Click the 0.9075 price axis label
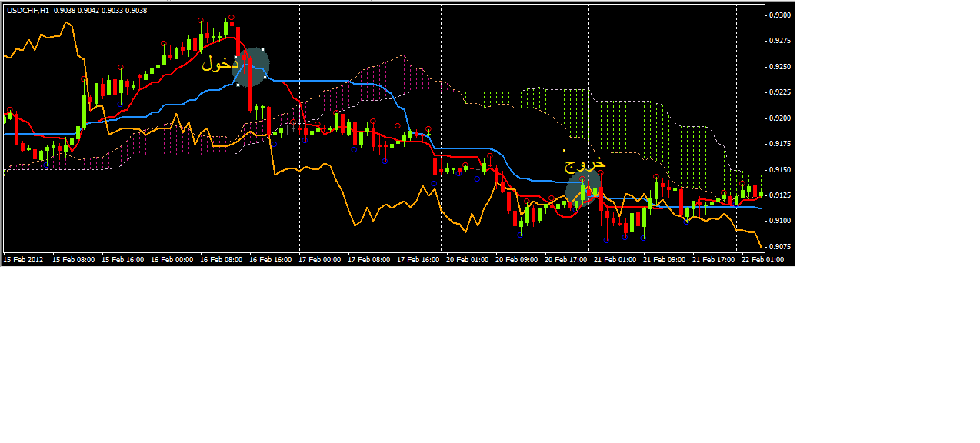Screen dimensions: 980x443 click(x=779, y=247)
